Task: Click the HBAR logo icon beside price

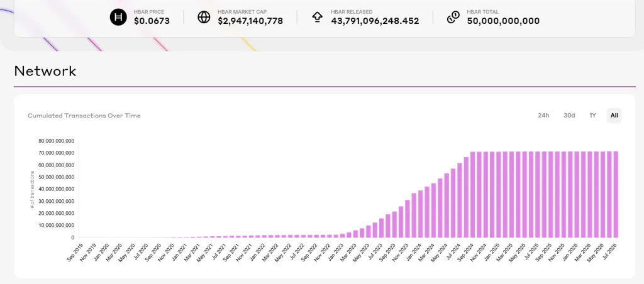Action: click(x=118, y=17)
